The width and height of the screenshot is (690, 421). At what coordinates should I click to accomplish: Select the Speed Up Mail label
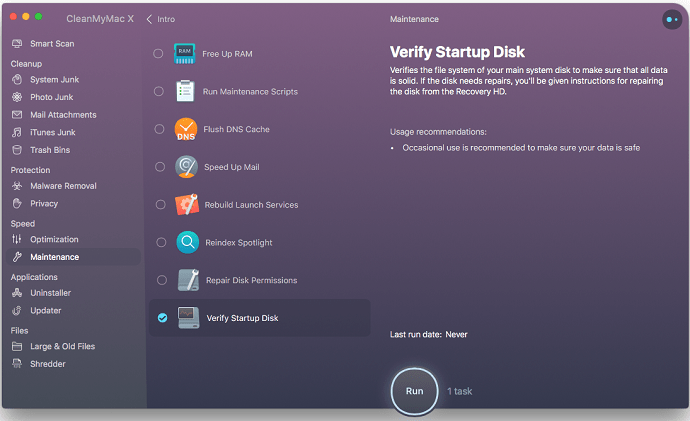pyautogui.click(x=231, y=167)
